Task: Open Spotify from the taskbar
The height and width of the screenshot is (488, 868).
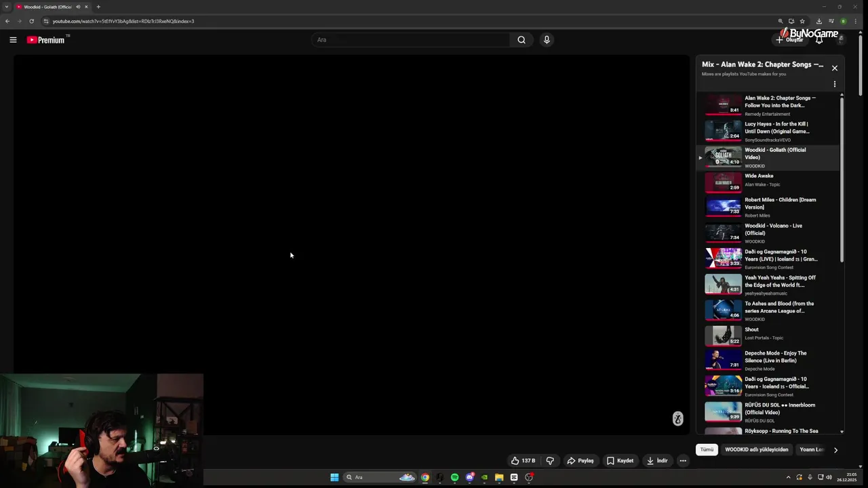Action: tap(454, 477)
